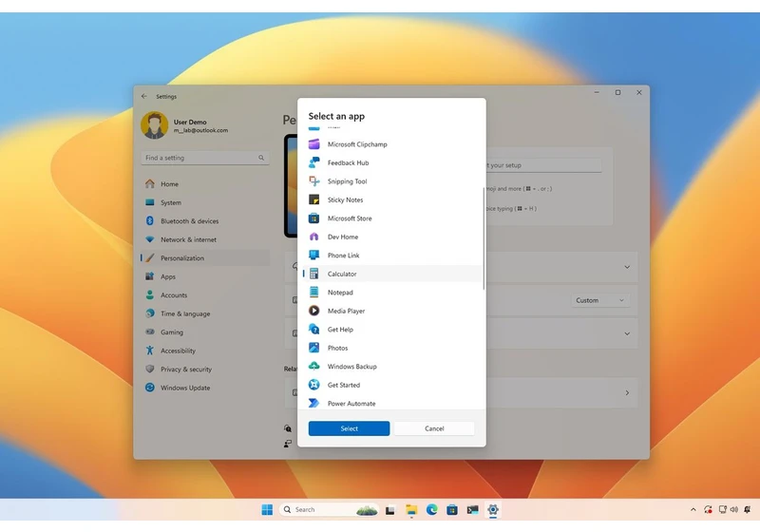Select the Photos app icon
760x532 pixels.
click(314, 348)
